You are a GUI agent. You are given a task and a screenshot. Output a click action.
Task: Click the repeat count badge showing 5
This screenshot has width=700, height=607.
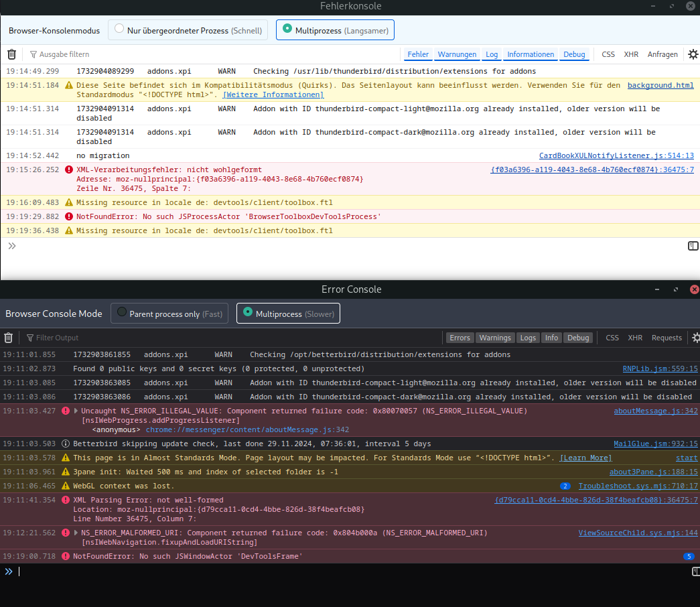[x=688, y=556]
